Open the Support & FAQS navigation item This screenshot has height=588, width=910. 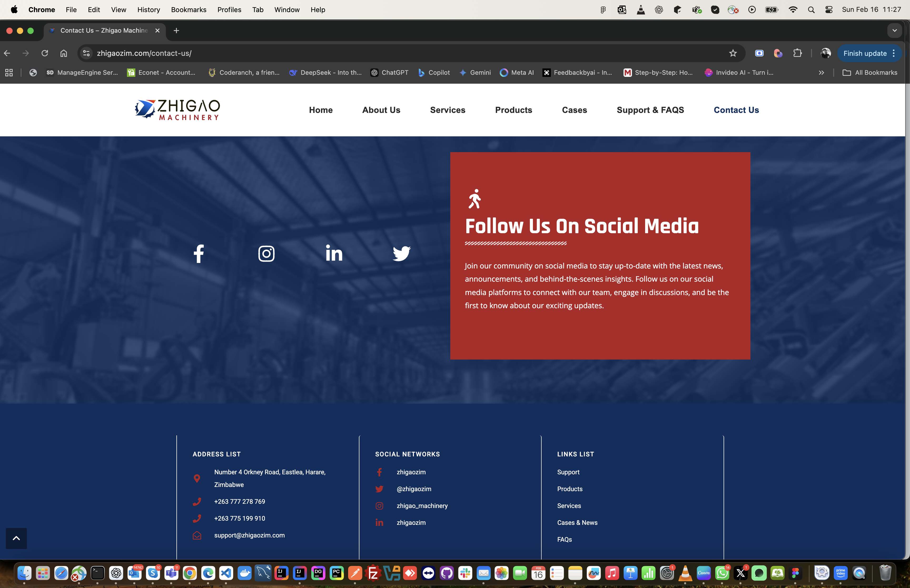tap(650, 110)
